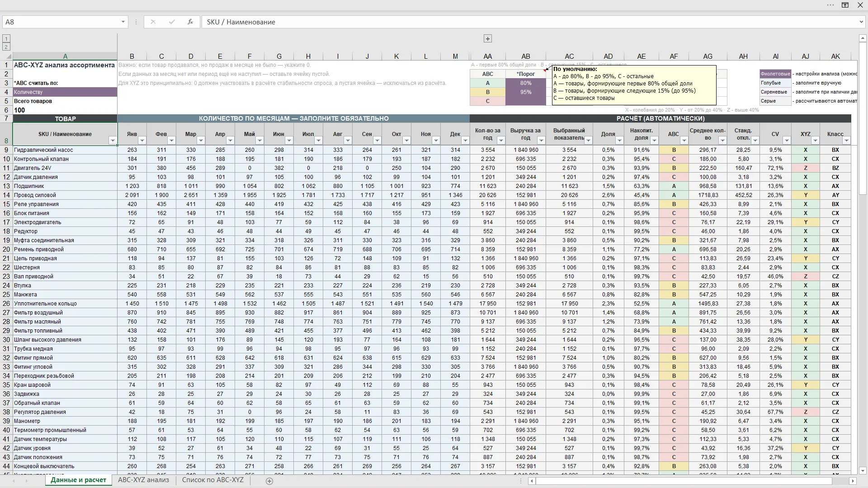Click the formula bar cancel X icon
Viewport: 868px width, 488px height.
[153, 22]
